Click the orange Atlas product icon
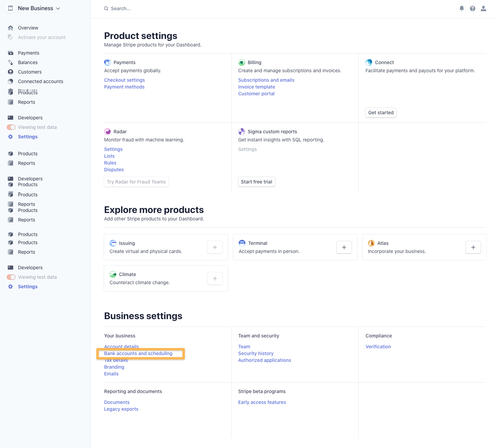Viewport: 496px width, 448px height. click(x=371, y=243)
